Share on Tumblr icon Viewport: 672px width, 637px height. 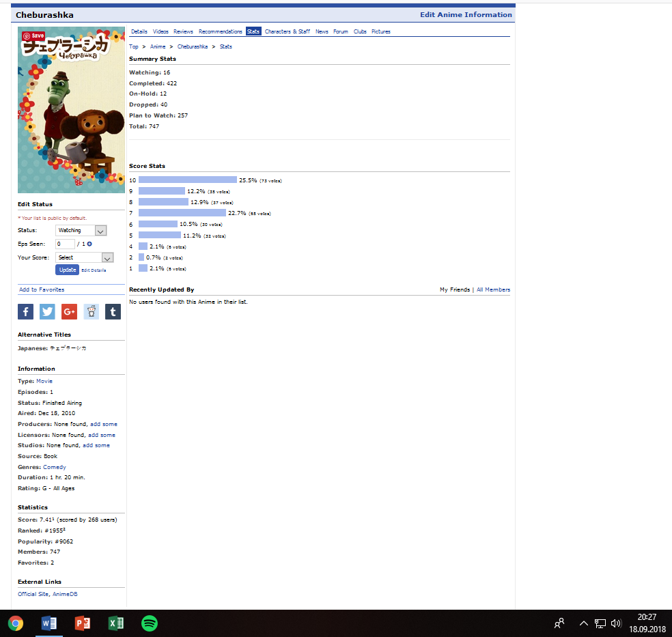pyautogui.click(x=113, y=311)
